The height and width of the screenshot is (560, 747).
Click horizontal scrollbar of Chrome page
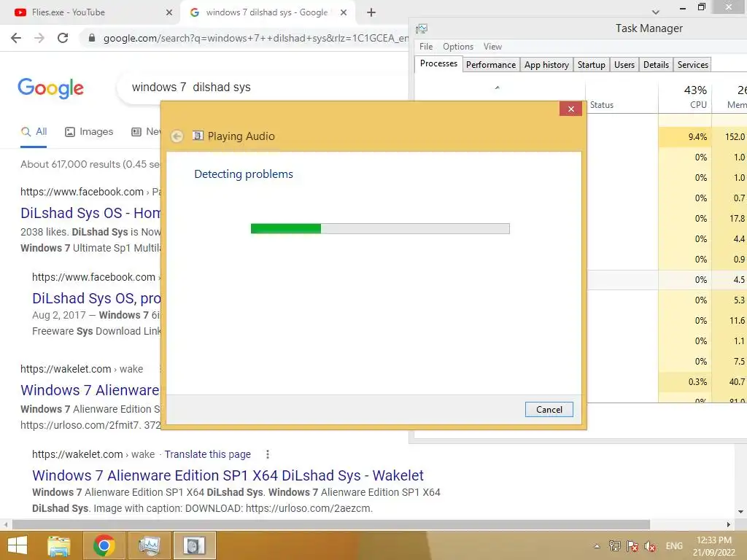click(331, 524)
